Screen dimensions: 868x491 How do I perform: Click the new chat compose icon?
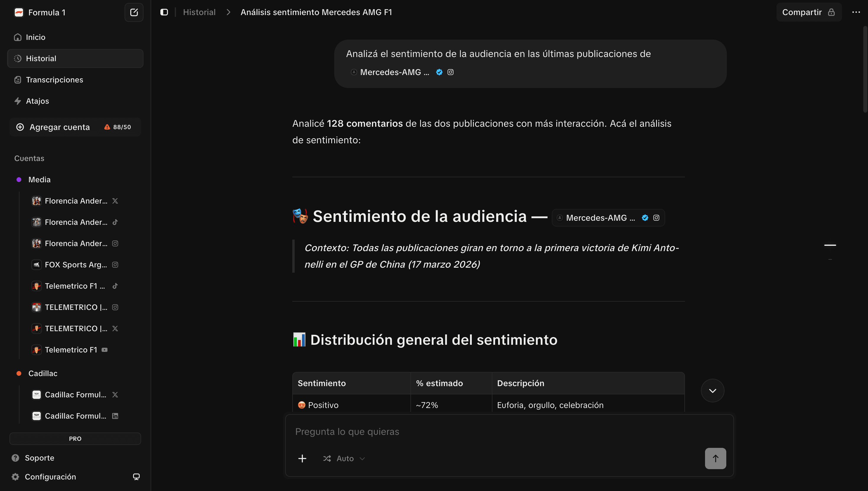(134, 12)
